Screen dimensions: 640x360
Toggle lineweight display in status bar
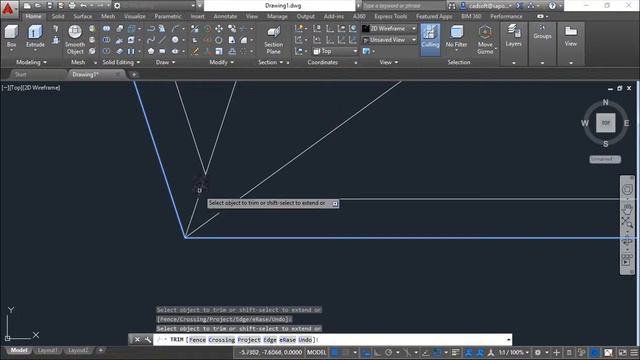pyautogui.click(x=456, y=352)
